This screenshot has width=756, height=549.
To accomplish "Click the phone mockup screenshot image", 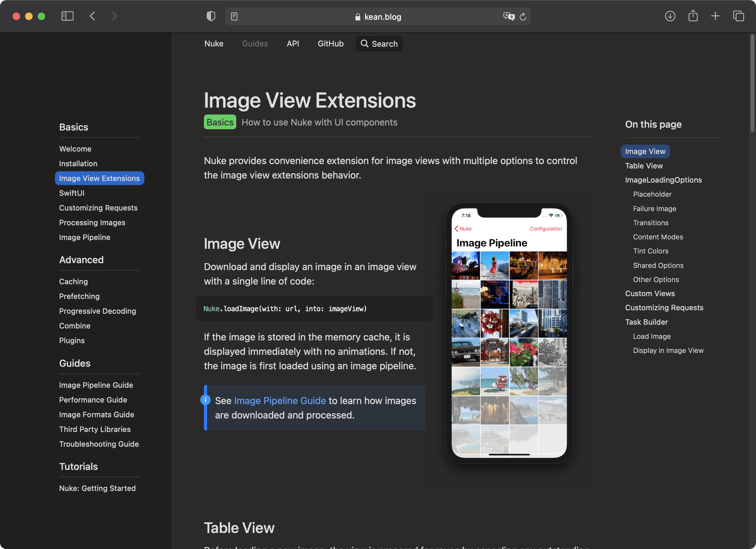I will pyautogui.click(x=509, y=333).
